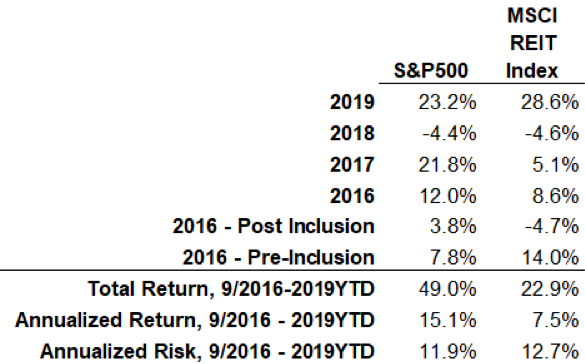
Task: Select the REIT annualized risk 12.7%
Action: [550, 351]
